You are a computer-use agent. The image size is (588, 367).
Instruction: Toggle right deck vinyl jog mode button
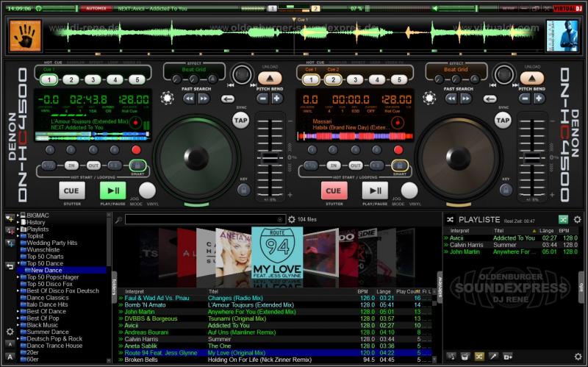tap(409, 190)
